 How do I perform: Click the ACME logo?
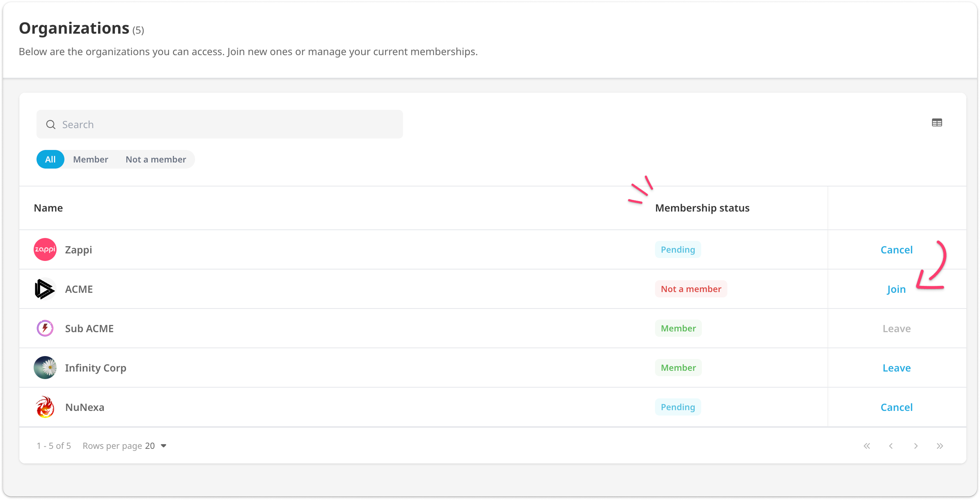(x=45, y=289)
